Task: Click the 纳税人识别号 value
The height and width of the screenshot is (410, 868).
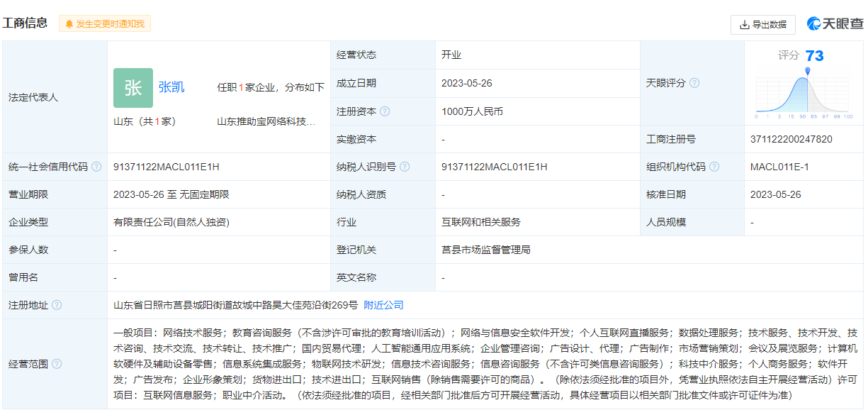Action: click(495, 167)
